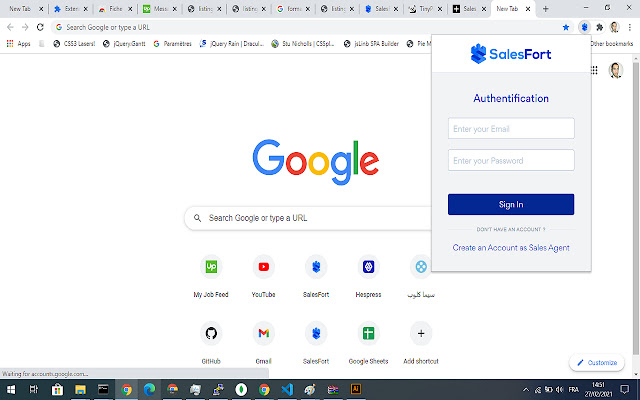The width and height of the screenshot is (640, 400).
Task: Open the Windows Start menu
Action: (x=11, y=389)
